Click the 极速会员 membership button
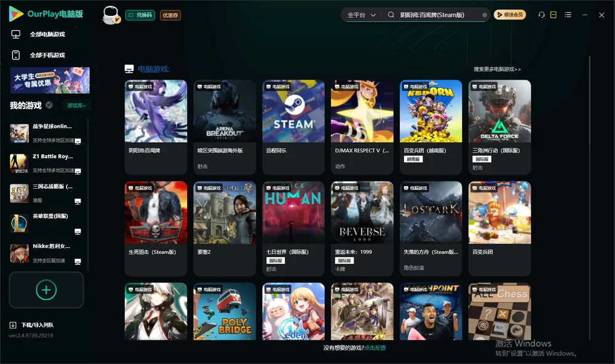 click(510, 15)
